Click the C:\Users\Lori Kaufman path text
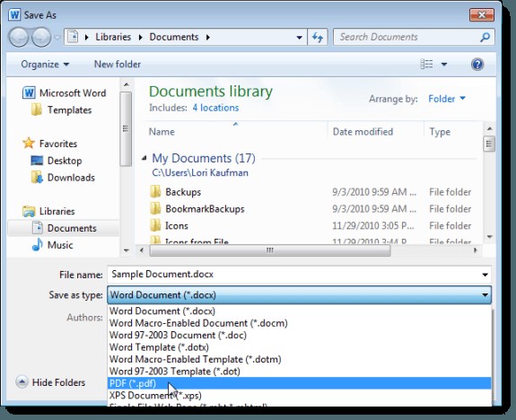Screen dimensions: 516x420 tap(200, 172)
